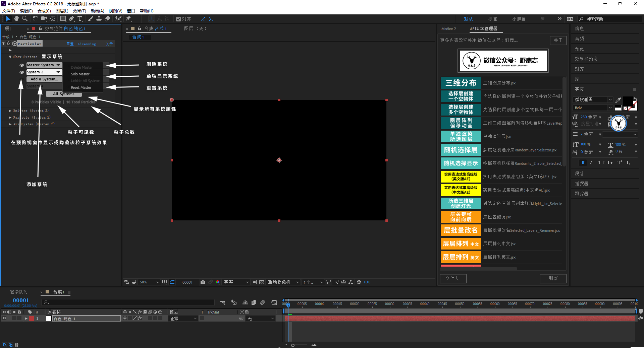
Task: Collapse the Show Systems group
Action: point(10,57)
